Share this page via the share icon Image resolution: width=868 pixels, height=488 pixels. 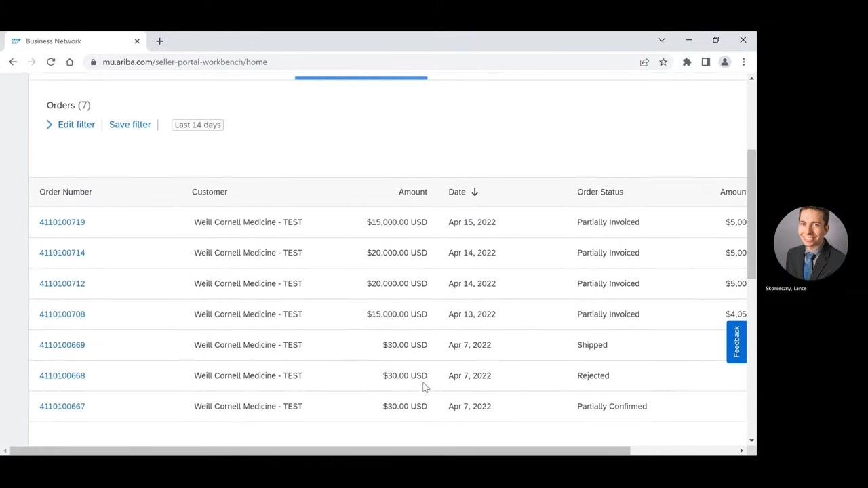(x=644, y=62)
